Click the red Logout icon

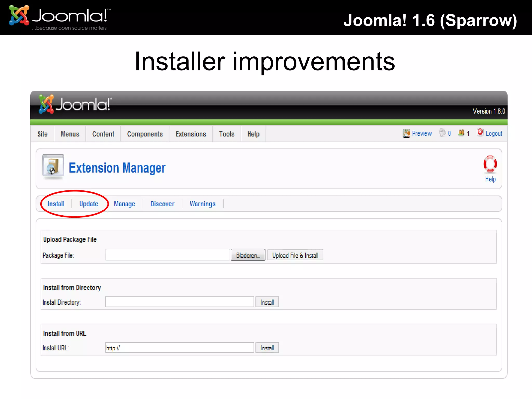coord(480,132)
